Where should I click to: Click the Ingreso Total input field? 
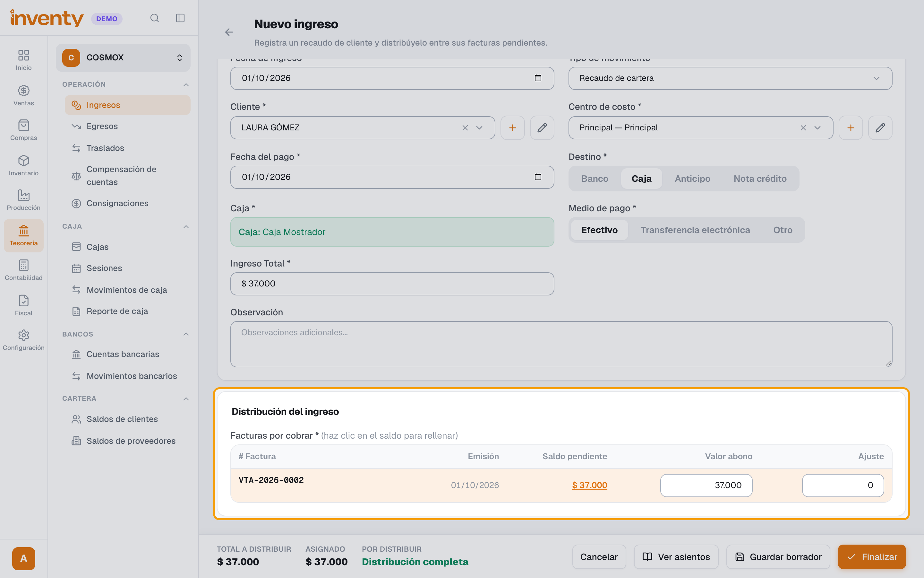pyautogui.click(x=392, y=284)
